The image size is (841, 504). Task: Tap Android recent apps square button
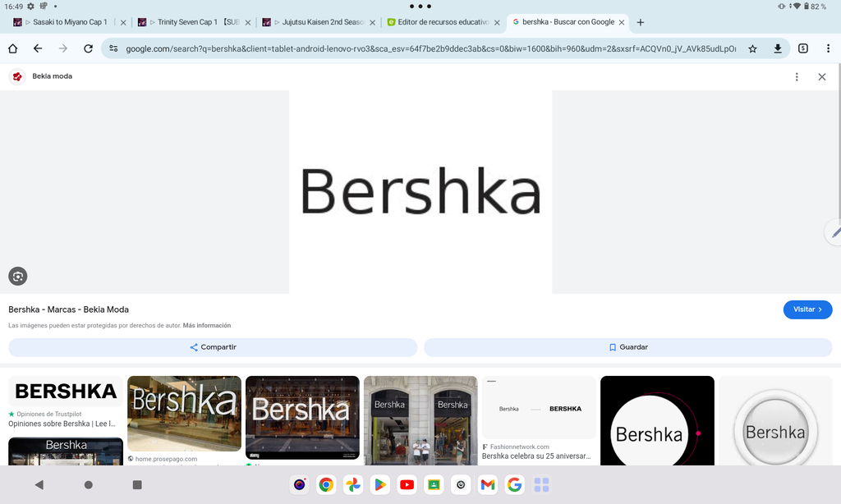click(x=137, y=484)
